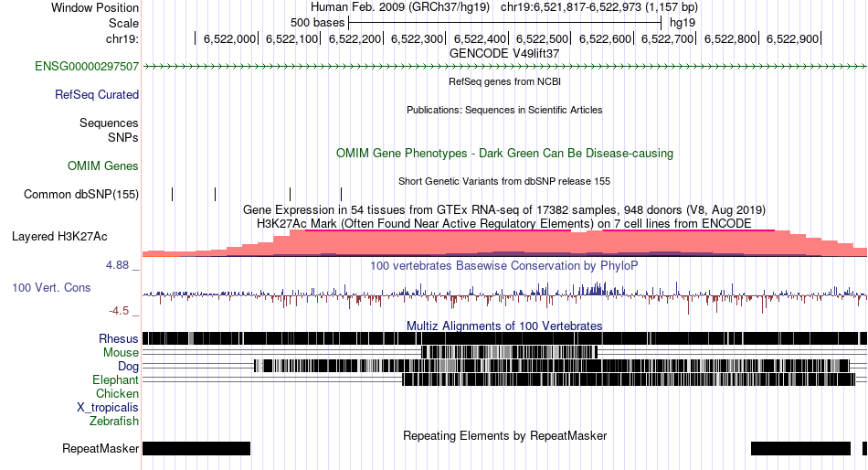Click the Dog alignment block
The image size is (868, 470).
tap(551, 366)
